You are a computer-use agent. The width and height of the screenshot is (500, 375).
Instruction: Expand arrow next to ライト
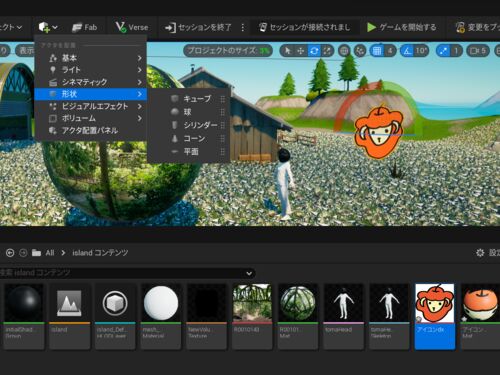coord(140,70)
